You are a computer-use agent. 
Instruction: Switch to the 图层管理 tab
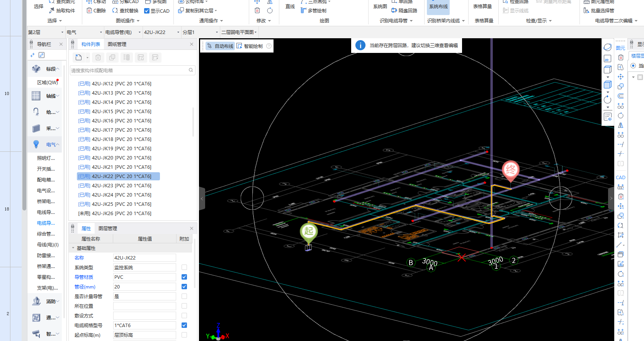tap(107, 229)
